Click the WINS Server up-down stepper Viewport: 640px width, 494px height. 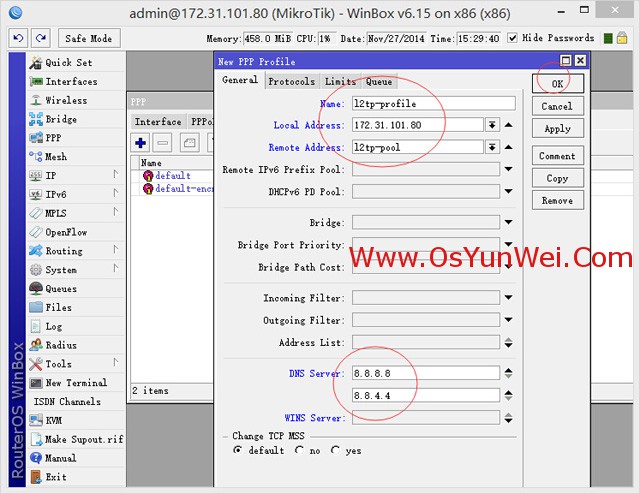509,418
